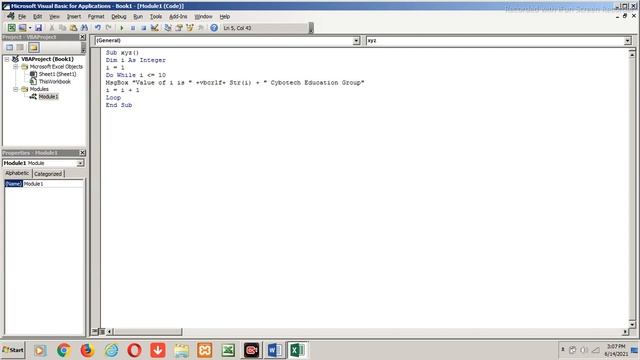Click Toggle Folders icon in Project panel
Image resolution: width=640 pixels, height=360 pixels.
33,47
